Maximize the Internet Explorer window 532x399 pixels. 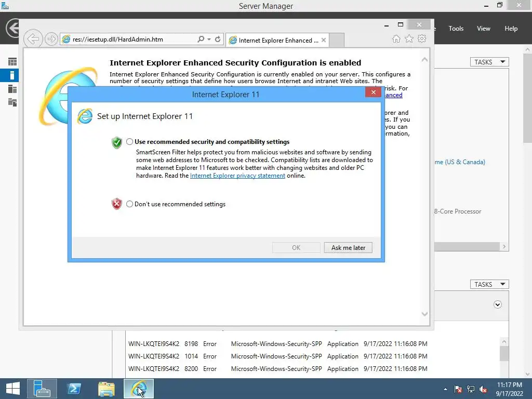401,25
